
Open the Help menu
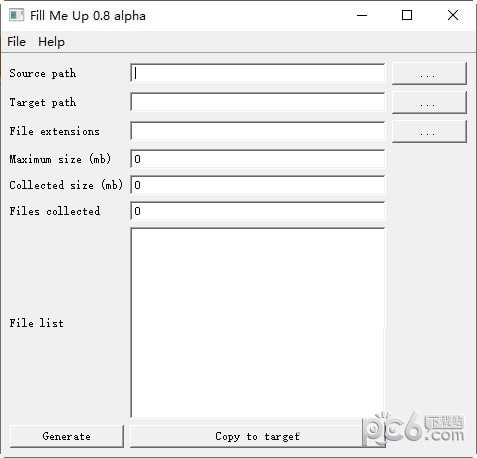51,42
